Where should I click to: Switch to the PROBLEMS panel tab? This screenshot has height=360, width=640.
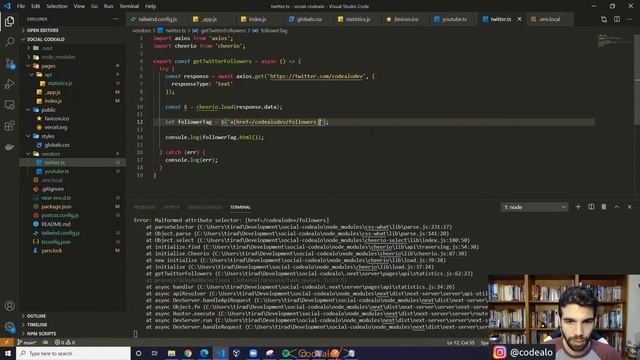point(144,207)
